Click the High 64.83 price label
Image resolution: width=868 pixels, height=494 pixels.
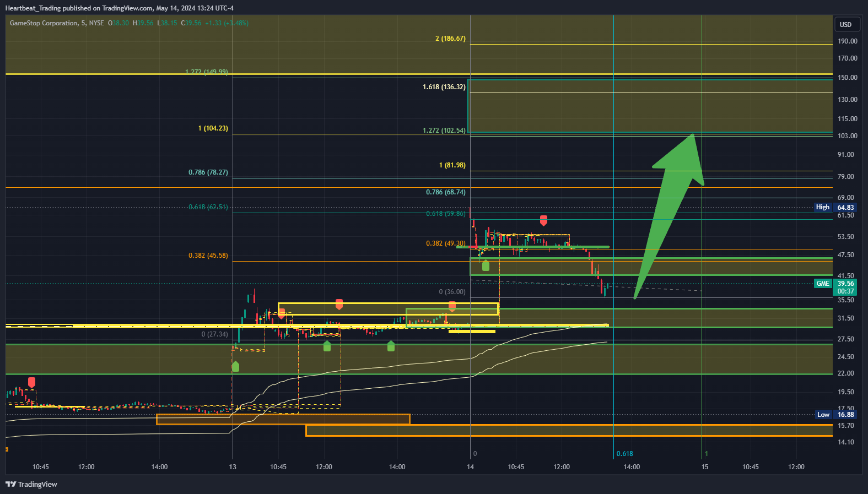click(x=834, y=207)
